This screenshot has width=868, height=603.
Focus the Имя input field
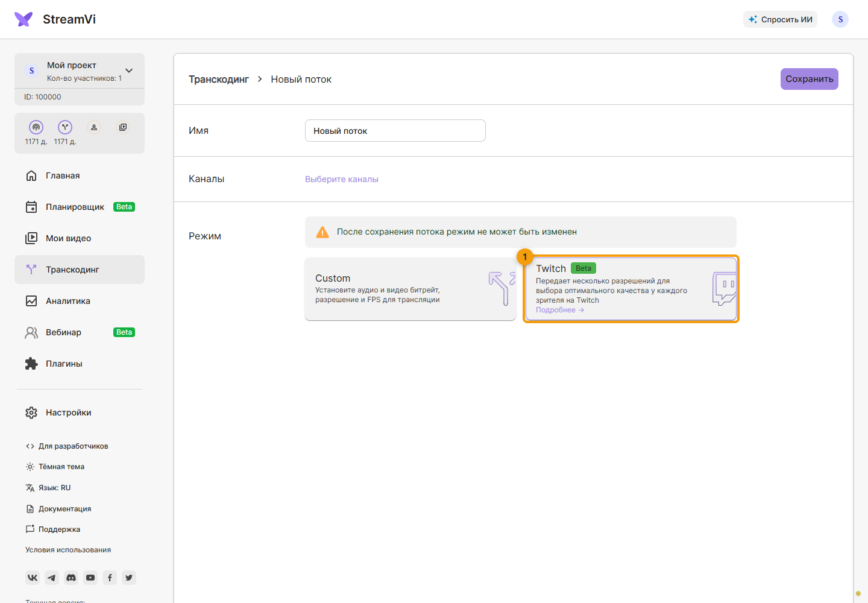(395, 131)
